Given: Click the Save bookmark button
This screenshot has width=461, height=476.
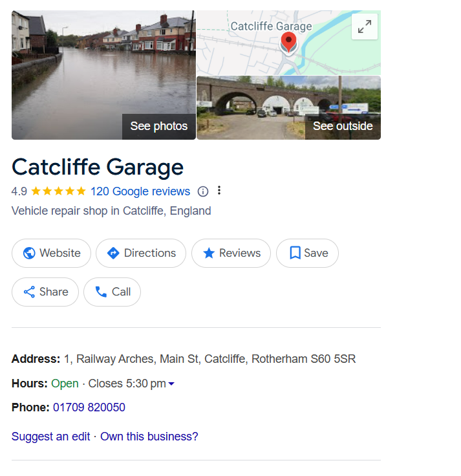Looking at the screenshot, I should [x=307, y=253].
